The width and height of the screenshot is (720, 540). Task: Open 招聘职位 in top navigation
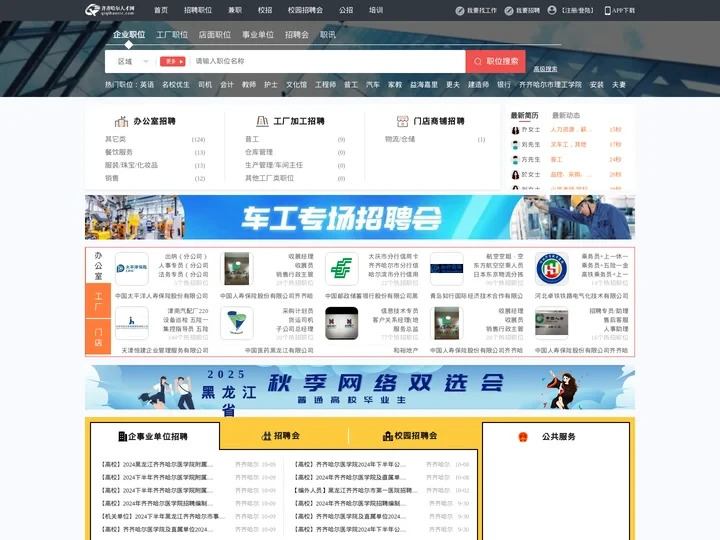point(198,10)
